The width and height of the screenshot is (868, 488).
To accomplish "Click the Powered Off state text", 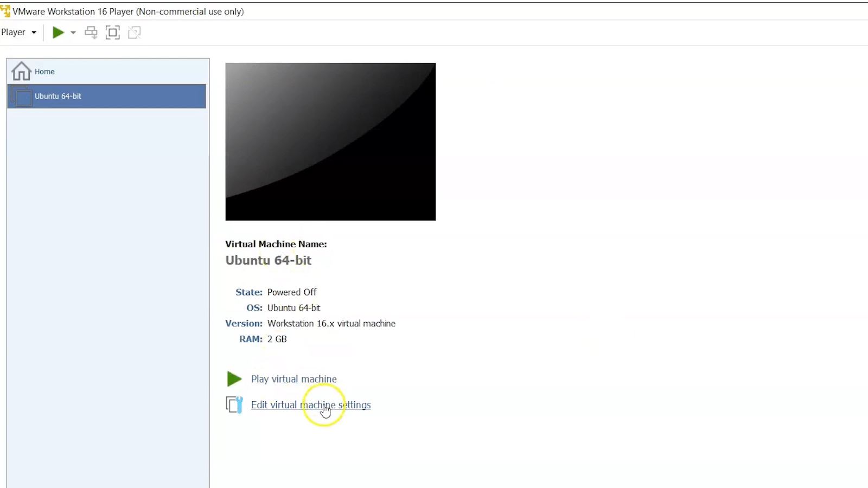I will click(292, 292).
